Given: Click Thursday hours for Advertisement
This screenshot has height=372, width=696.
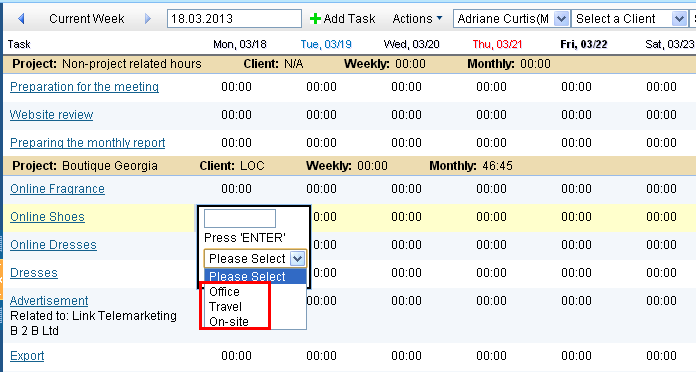Looking at the screenshot, I should [491, 301].
